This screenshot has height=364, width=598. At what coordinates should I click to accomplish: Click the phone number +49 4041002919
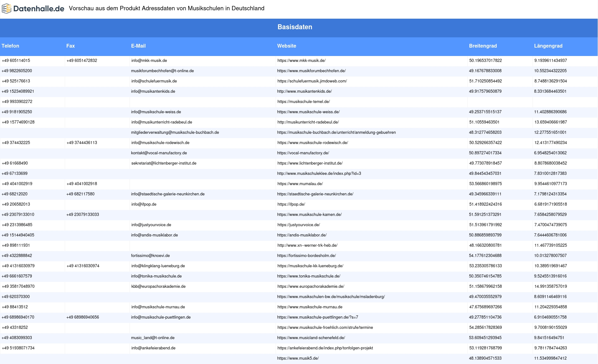17,184
